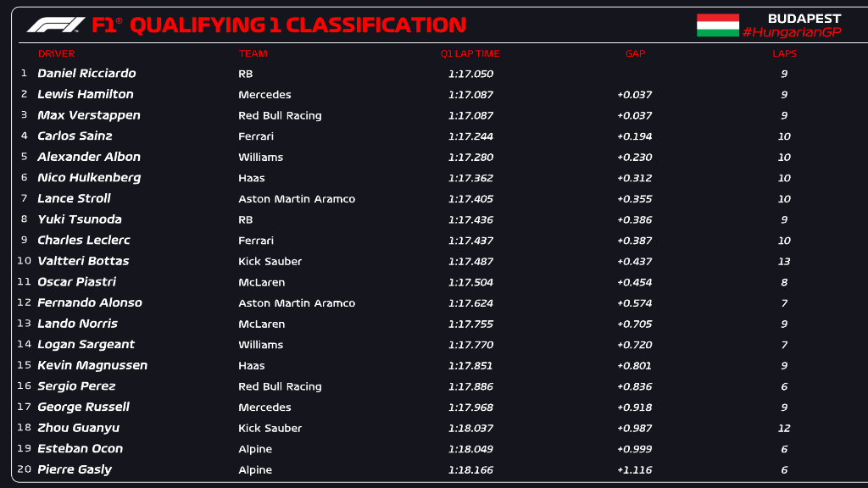Click the Q1 LAP TIME header

tap(470, 53)
